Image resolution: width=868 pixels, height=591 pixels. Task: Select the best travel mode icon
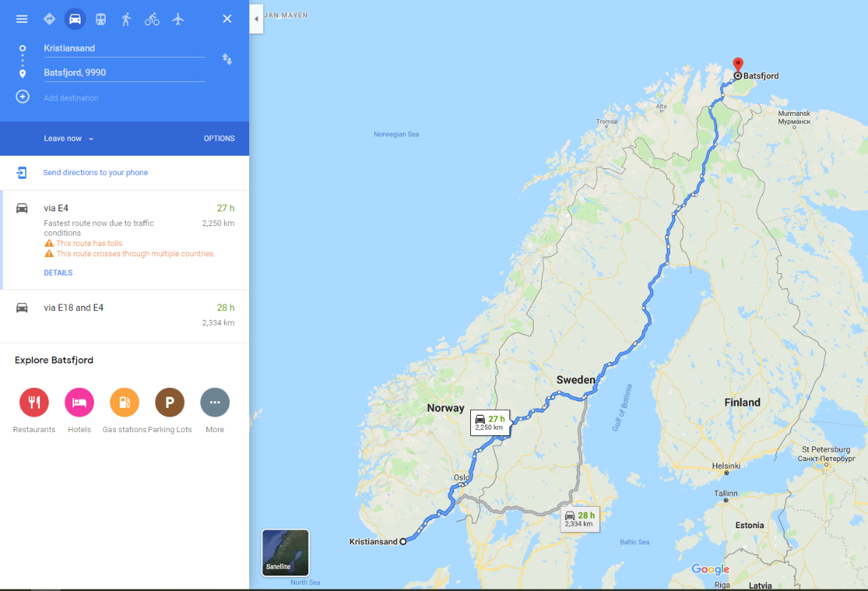click(x=50, y=18)
